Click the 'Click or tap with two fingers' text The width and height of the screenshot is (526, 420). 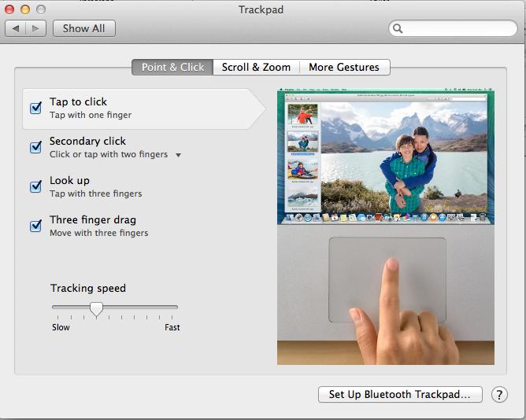[109, 154]
